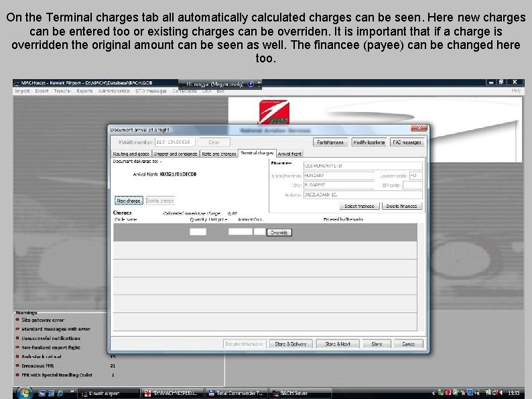
Task: Click the Document handover button
Action: [245, 344]
